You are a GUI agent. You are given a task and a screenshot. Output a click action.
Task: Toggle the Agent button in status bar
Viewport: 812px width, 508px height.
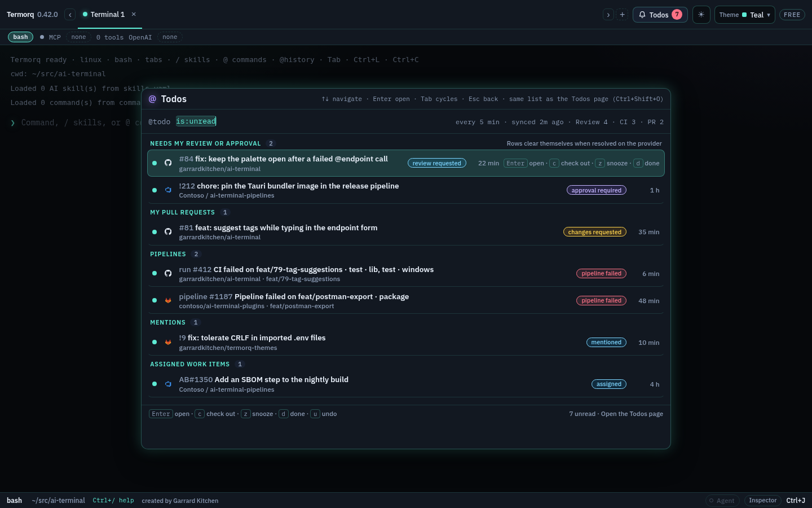[x=723, y=501]
